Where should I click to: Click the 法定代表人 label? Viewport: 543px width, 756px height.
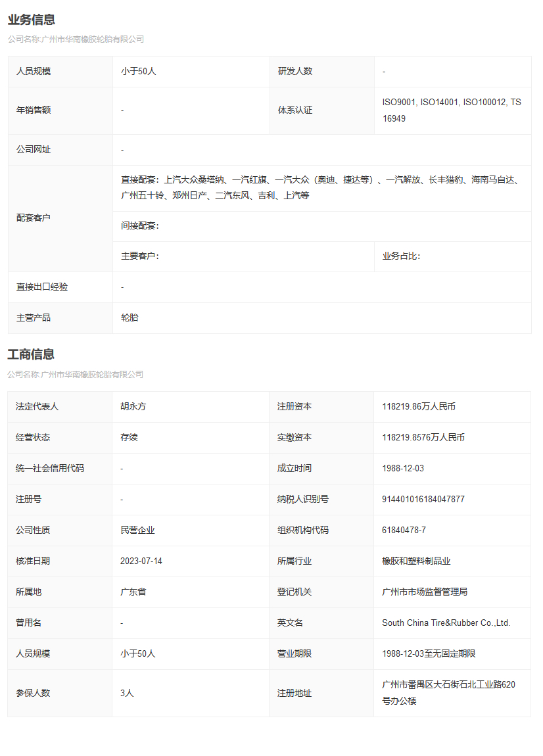[37, 406]
